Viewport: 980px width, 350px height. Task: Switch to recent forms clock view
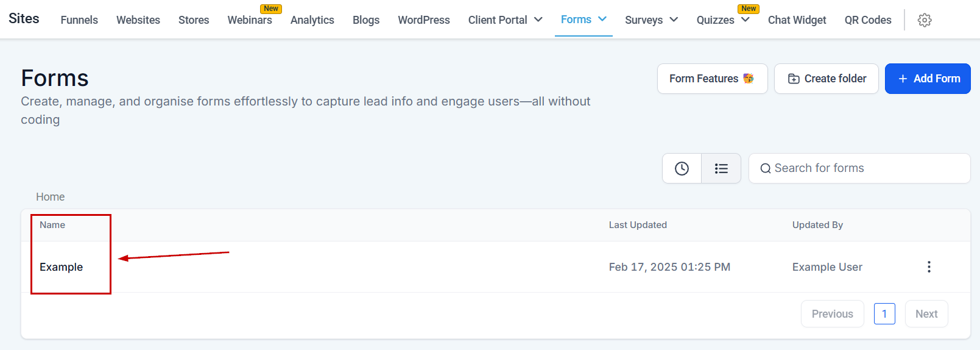coord(682,168)
